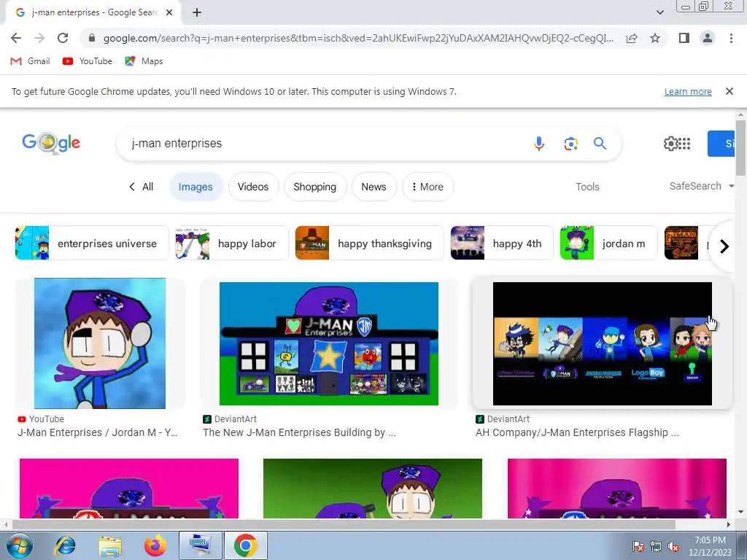The width and height of the screenshot is (747, 560).
Task: Open Chrome's three-dot menu
Action: coord(731,38)
